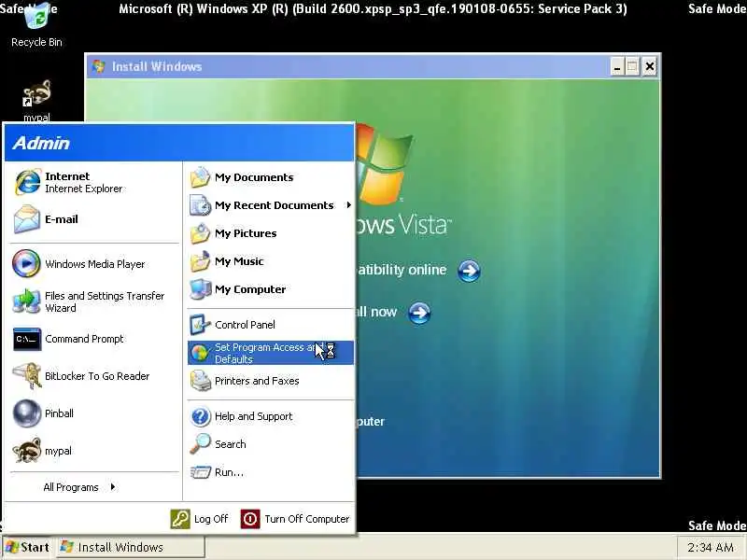Open Files and Settings Transfer Wizard icon

(x=26, y=301)
